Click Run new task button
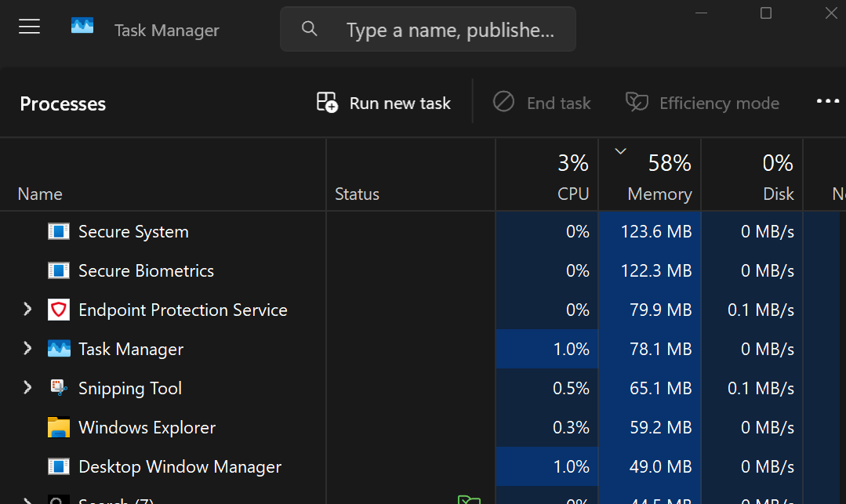 pyautogui.click(x=383, y=103)
